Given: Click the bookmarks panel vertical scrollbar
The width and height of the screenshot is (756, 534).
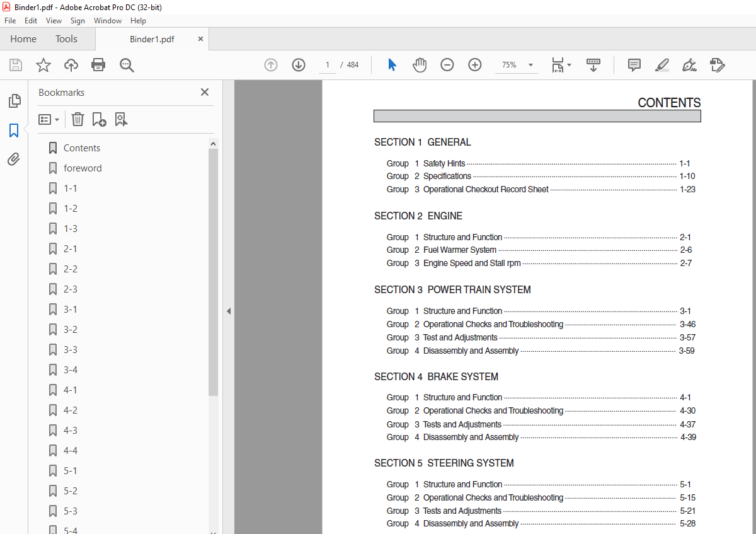Looking at the screenshot, I should point(213,272).
